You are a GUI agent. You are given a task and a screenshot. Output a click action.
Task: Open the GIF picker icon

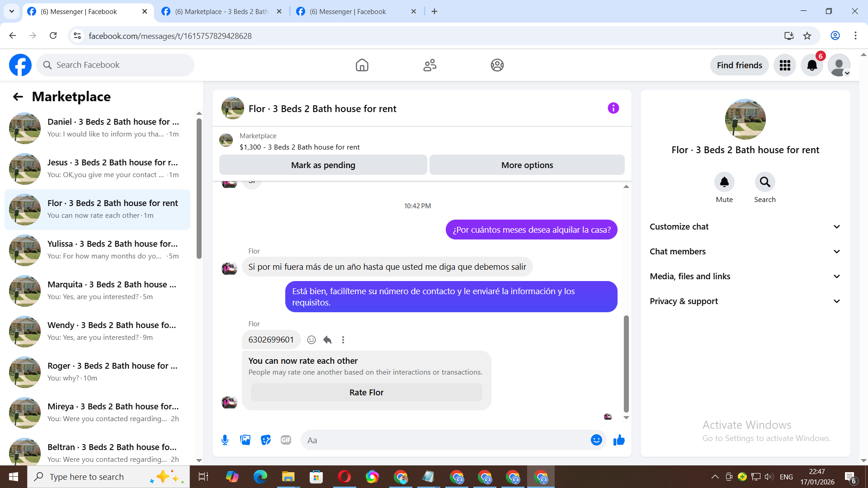coord(286,440)
